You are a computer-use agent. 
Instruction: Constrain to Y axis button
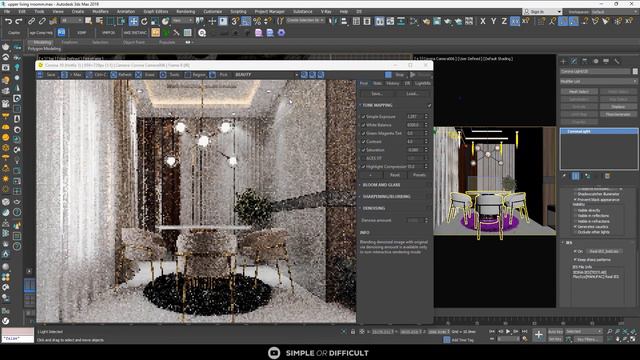pos(493,21)
